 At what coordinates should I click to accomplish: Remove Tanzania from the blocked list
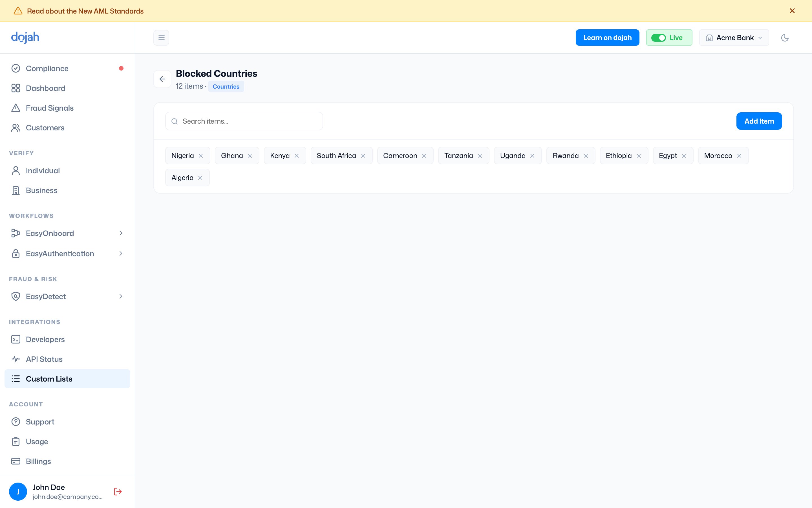click(480, 156)
